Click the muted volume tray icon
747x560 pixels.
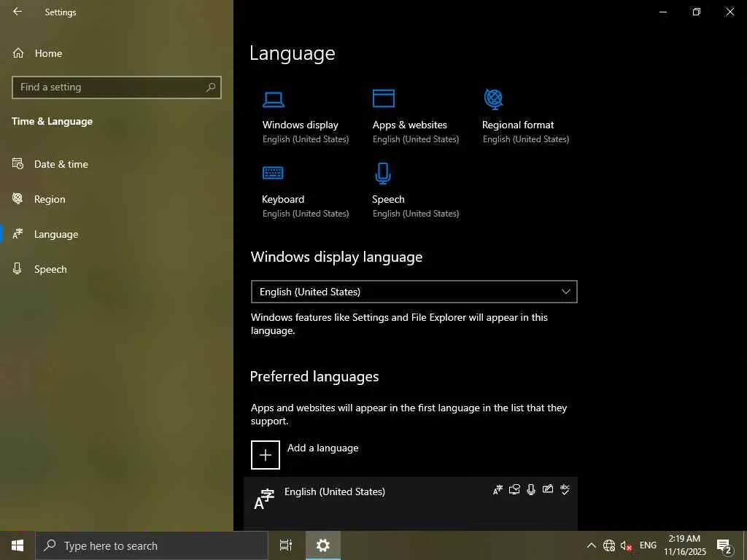tap(626, 545)
